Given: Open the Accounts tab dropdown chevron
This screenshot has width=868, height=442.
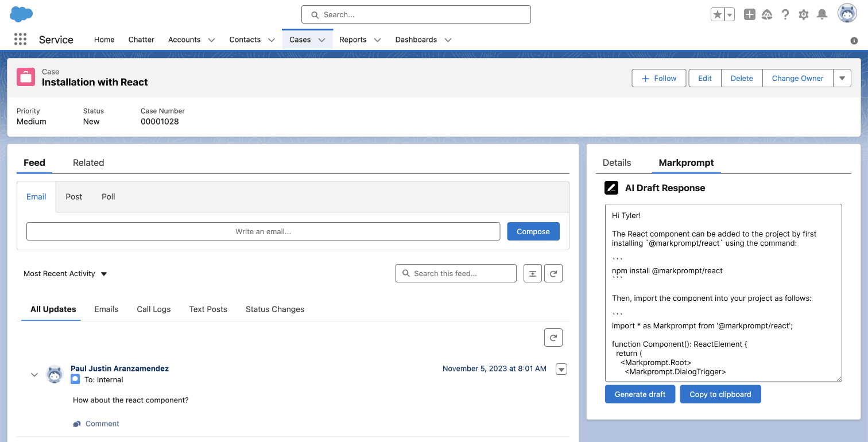Looking at the screenshot, I should 211,40.
